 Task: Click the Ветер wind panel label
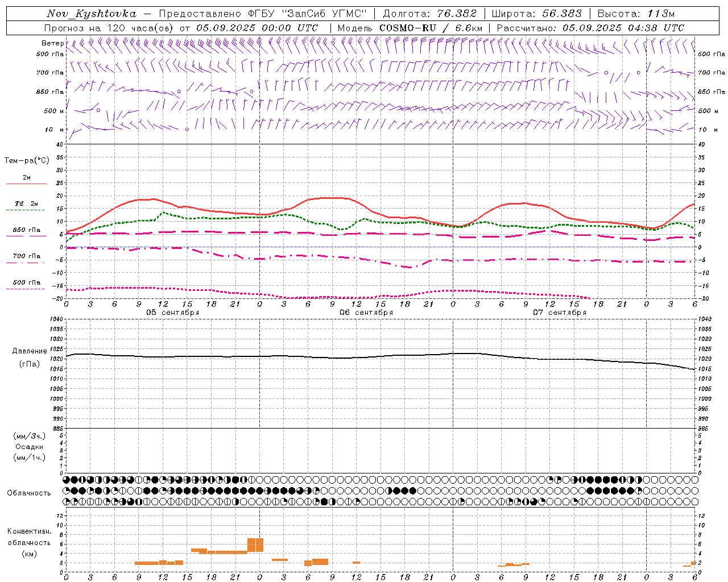coord(52,43)
